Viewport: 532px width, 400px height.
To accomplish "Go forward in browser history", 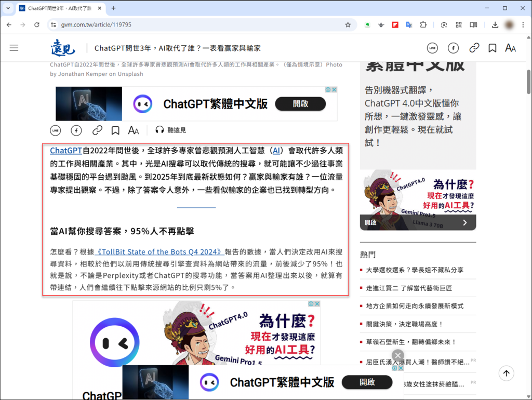I will [23, 25].
